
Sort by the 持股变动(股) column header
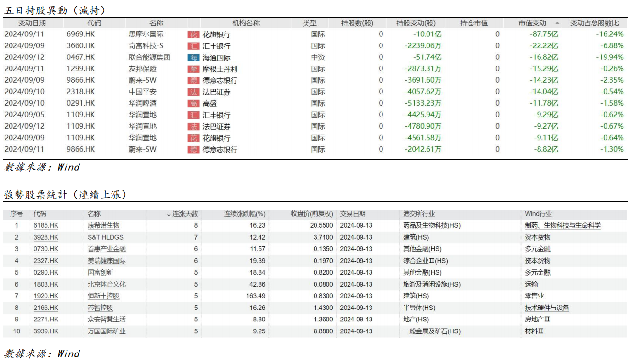tap(416, 23)
